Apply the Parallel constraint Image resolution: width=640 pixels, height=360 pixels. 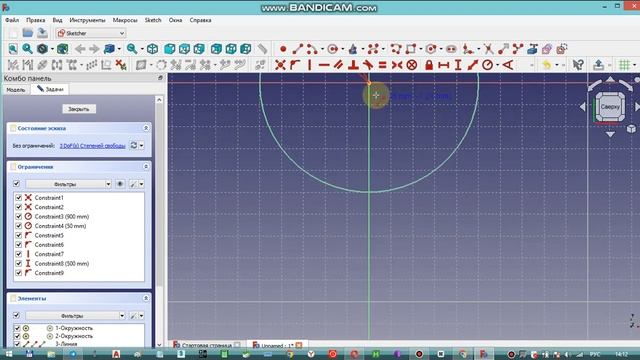(338, 65)
